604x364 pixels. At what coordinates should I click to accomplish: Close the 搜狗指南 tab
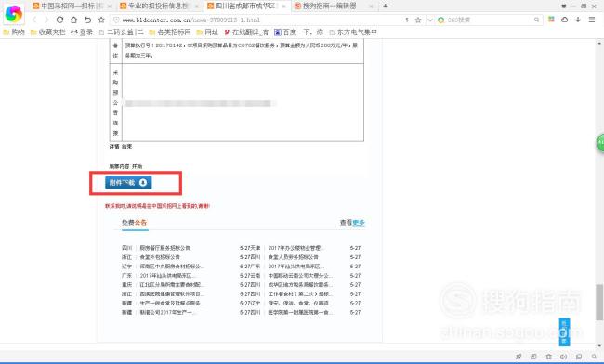point(371,6)
